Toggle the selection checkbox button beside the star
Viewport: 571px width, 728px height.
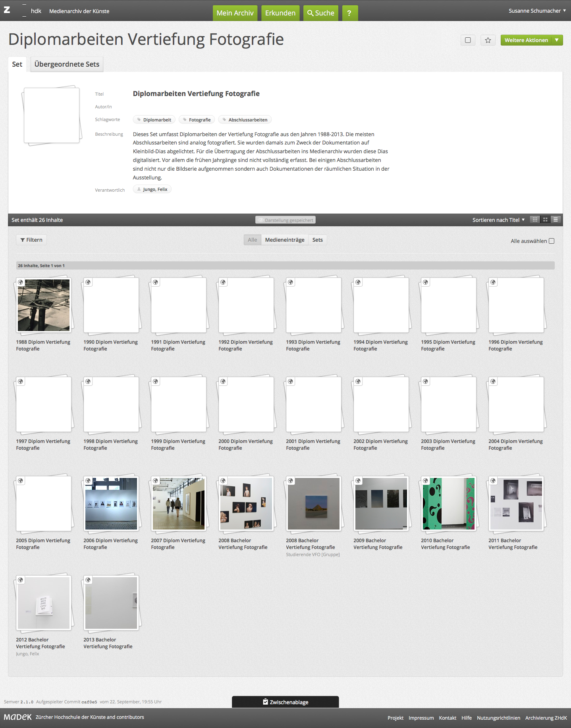pyautogui.click(x=468, y=40)
